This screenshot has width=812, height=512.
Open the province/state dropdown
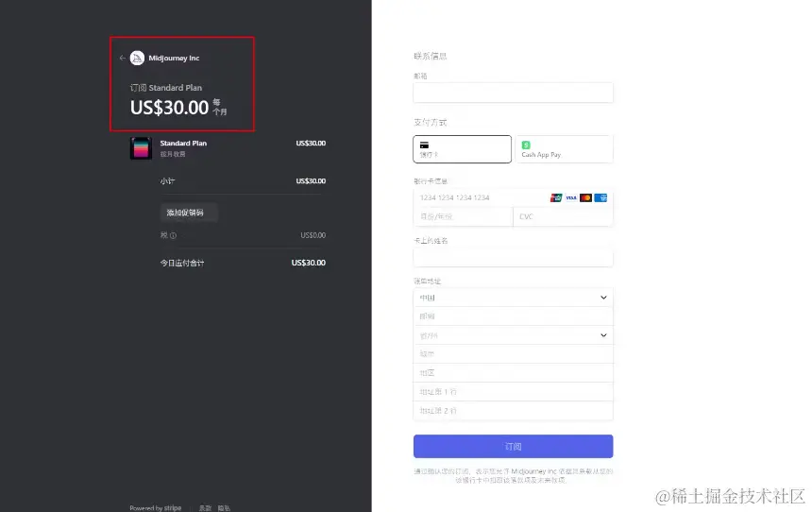(x=513, y=335)
